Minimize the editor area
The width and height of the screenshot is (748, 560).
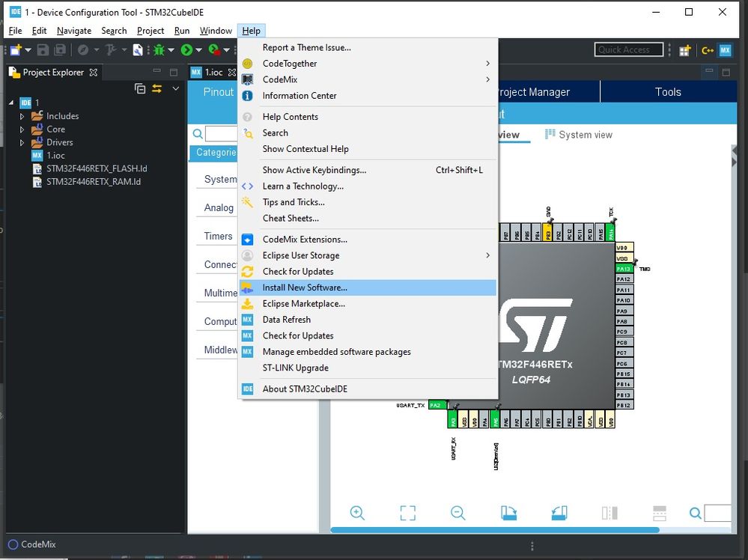coord(709,71)
